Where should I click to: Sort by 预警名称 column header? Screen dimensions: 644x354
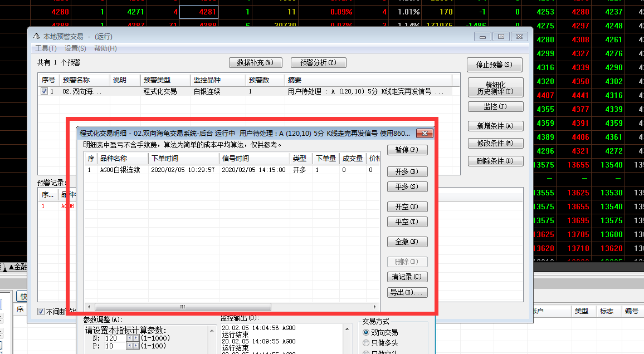point(85,80)
